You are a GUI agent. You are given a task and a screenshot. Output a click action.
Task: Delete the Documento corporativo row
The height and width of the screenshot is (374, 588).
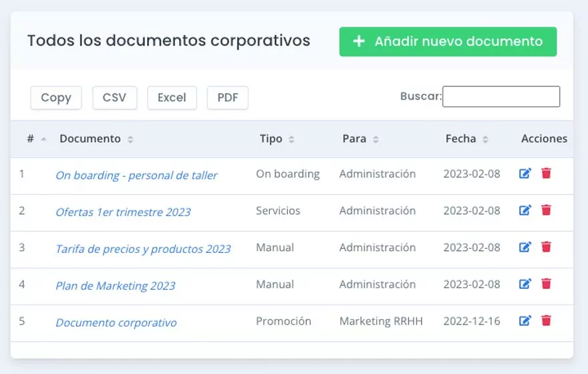point(547,320)
